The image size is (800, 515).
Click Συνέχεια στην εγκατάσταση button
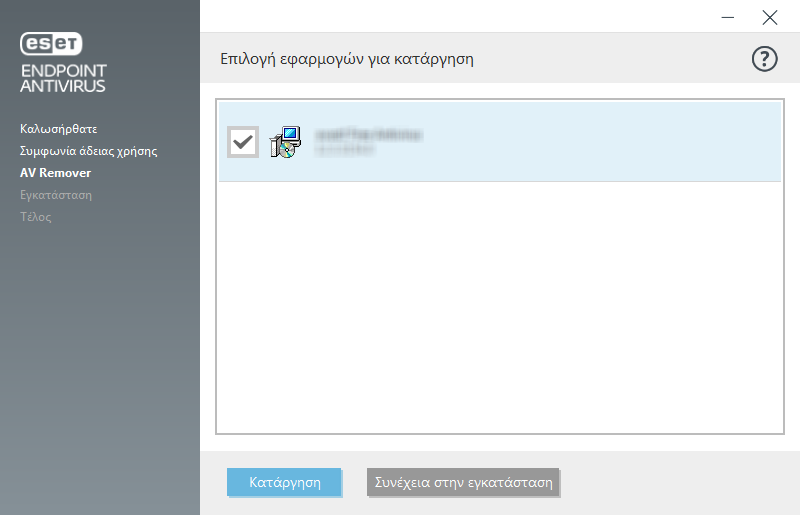point(463,482)
